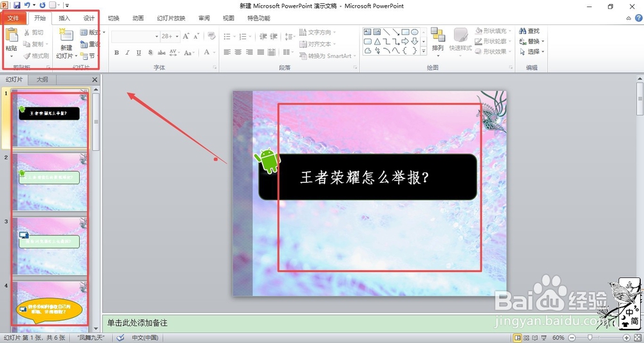This screenshot has width=644, height=343.
Task: Open the 审阅 (Review) tab
Action: 204,18
